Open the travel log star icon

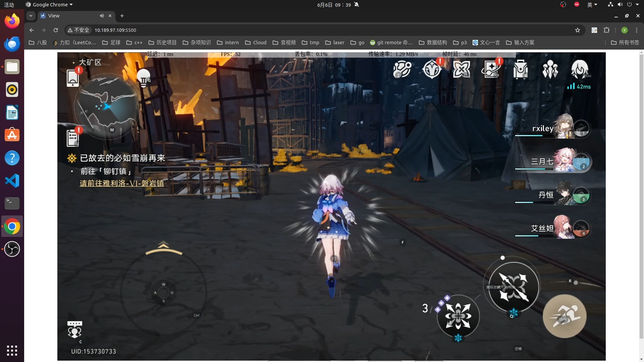point(491,69)
